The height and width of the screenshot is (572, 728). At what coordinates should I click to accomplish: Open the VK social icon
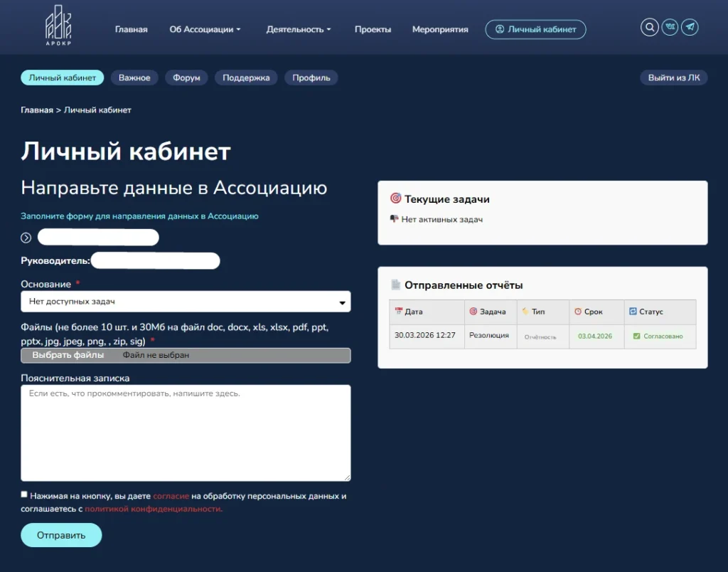670,28
